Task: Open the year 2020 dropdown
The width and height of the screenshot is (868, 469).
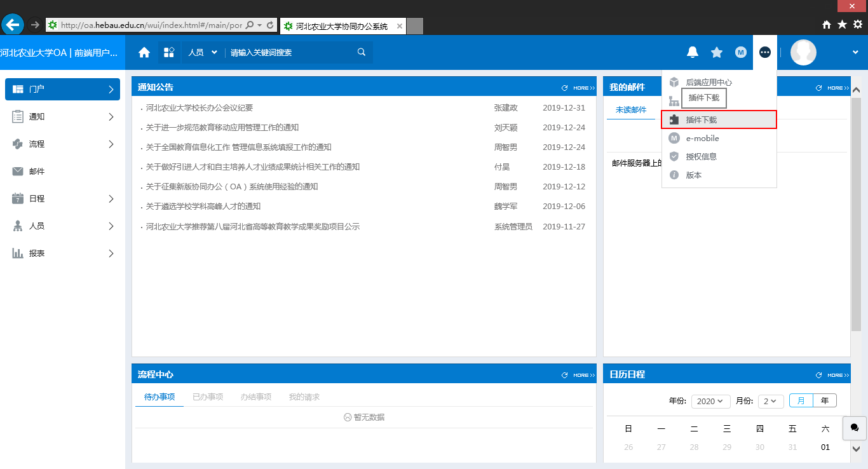Action: pyautogui.click(x=711, y=401)
